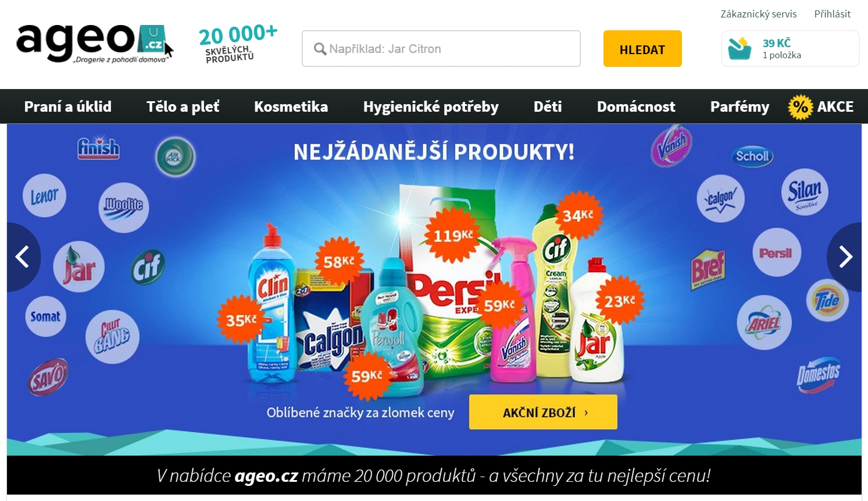Open the shopping basket icon
The height and width of the screenshot is (501, 868).
740,49
